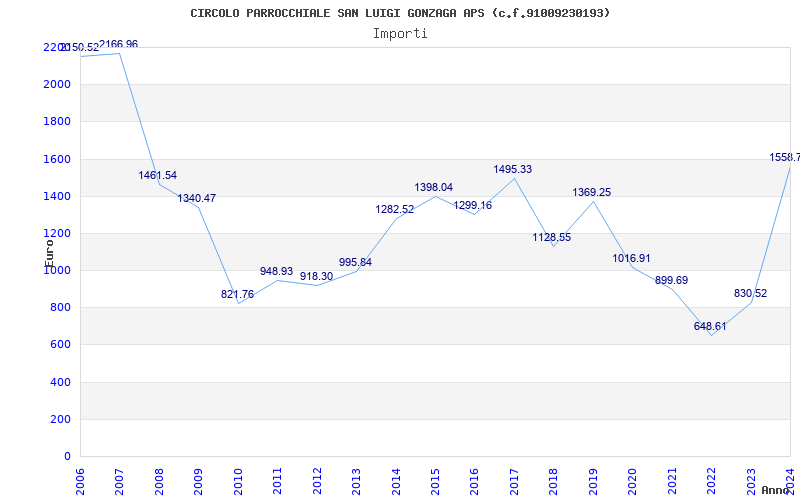Click the x-axis year 2012

point(317,481)
